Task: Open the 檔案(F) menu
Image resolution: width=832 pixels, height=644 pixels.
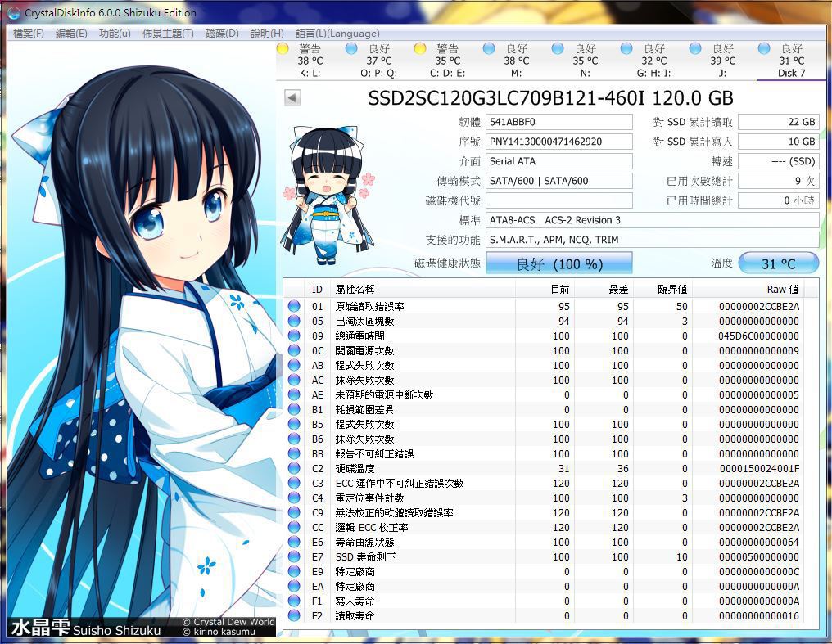Action: click(x=28, y=34)
